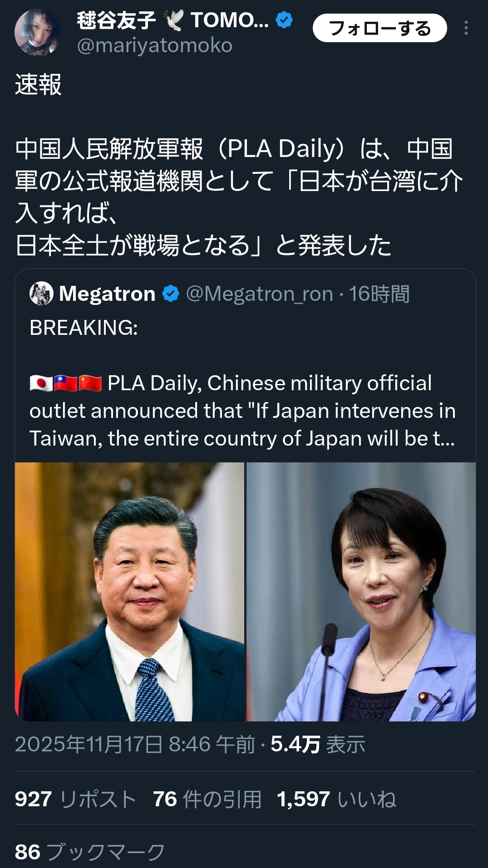Open the @mariyatomoko handle
Viewport: 488px width, 868px height.
click(x=154, y=45)
